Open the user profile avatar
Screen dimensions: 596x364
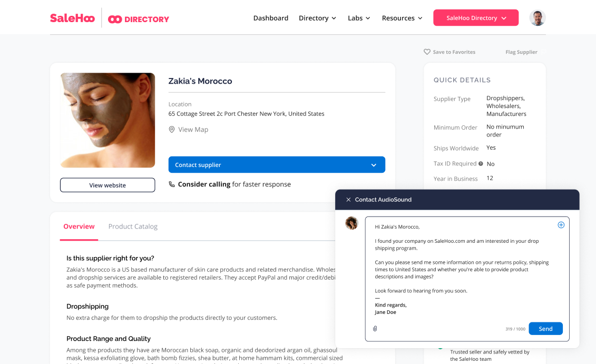point(538,18)
